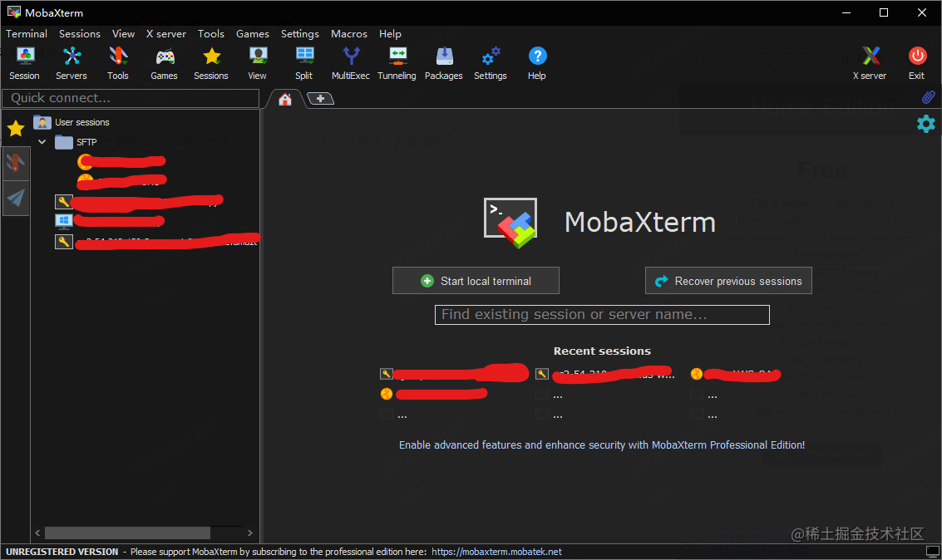
Task: Click Start local terminal
Action: click(476, 280)
